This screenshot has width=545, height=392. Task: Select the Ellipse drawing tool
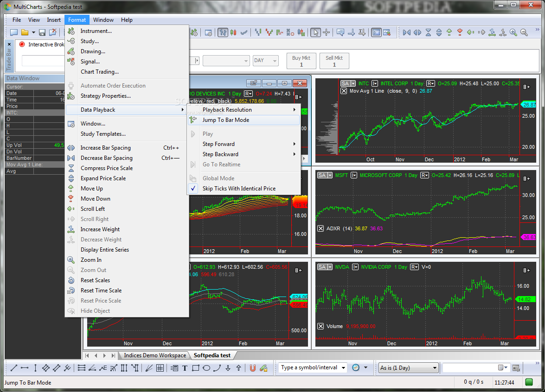click(x=206, y=368)
